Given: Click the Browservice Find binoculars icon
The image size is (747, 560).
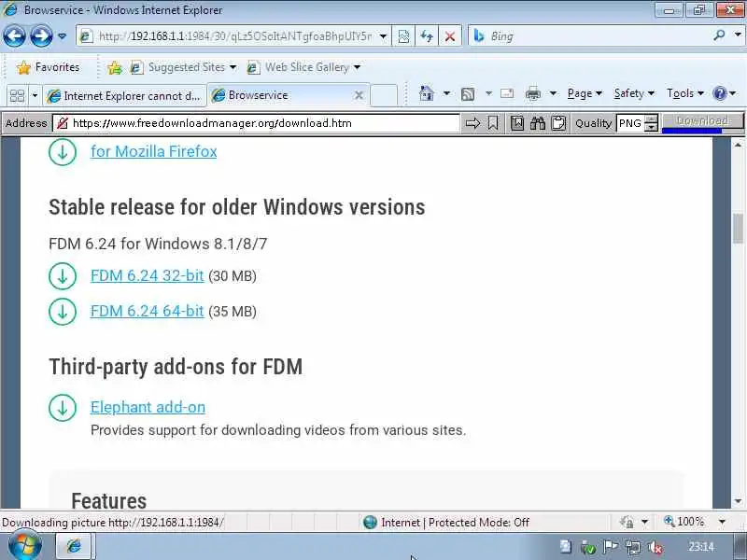Looking at the screenshot, I should [x=538, y=123].
